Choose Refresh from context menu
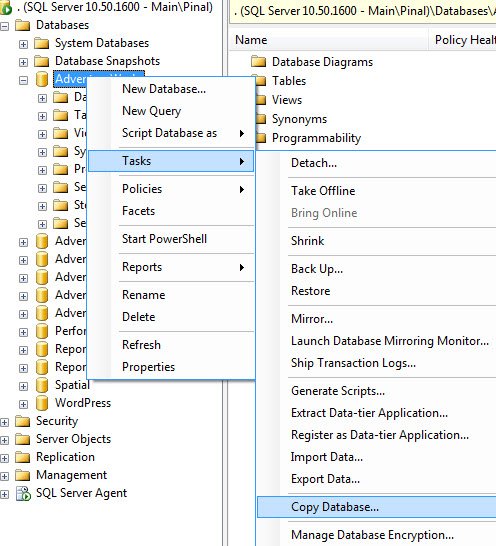 click(171, 345)
